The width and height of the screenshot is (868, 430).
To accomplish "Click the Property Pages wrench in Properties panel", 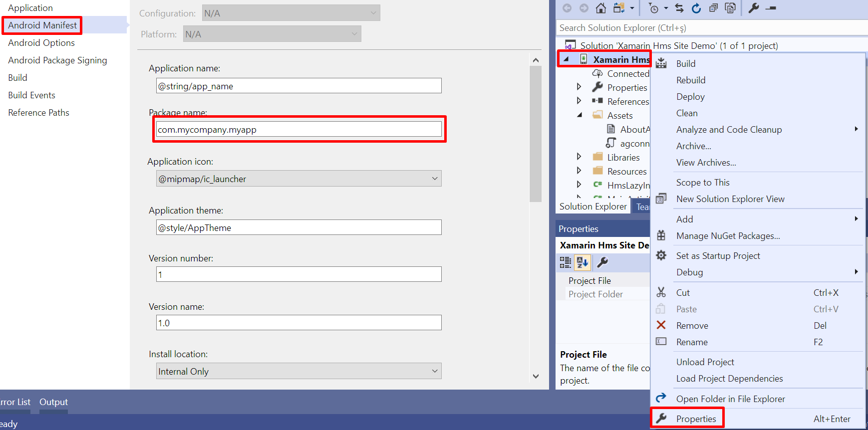I will tap(602, 262).
